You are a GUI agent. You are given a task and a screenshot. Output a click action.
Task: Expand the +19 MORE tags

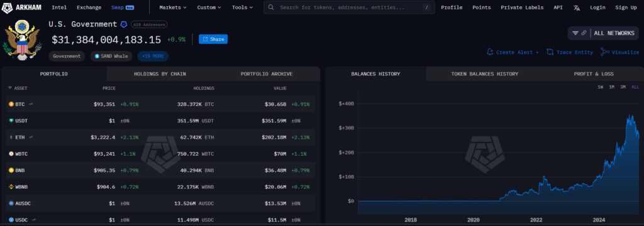click(153, 56)
